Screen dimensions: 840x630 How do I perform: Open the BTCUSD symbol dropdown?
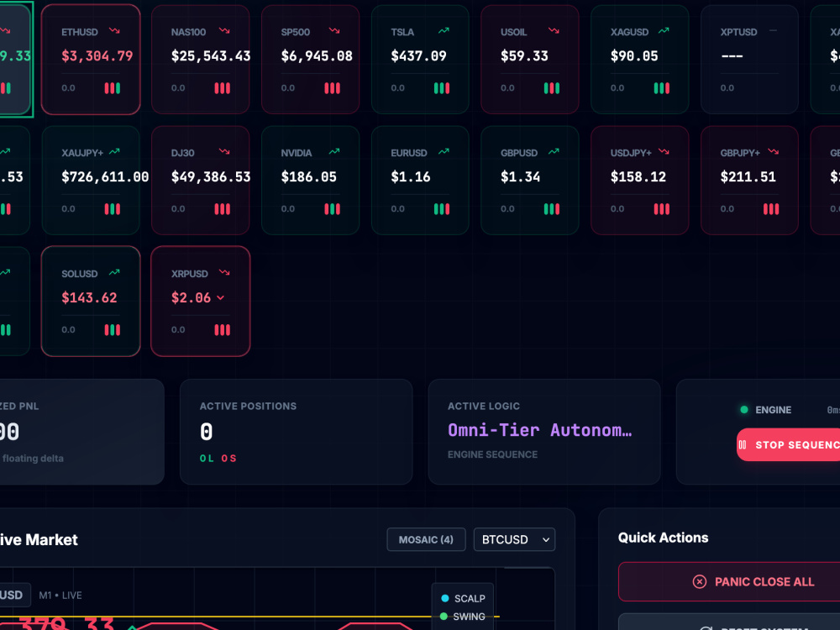pyautogui.click(x=514, y=539)
